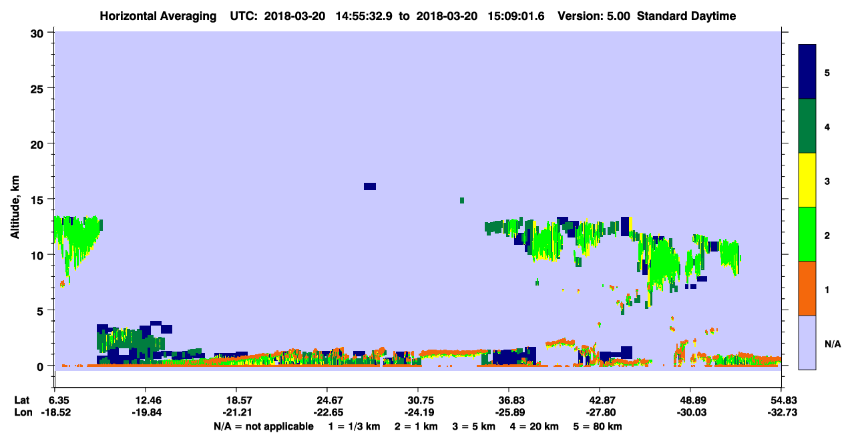The width and height of the screenshot is (868, 445).
Task: Click the yellow colorbar segment labeled 3
Action: click(x=807, y=180)
